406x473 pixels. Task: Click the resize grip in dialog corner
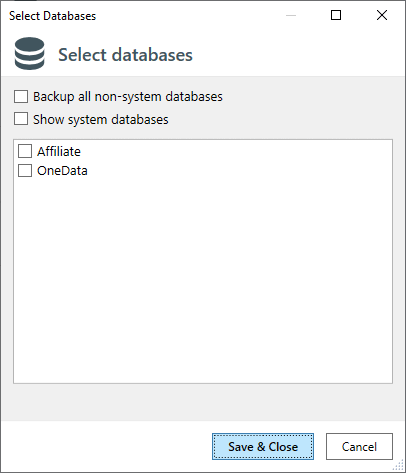tap(399, 466)
